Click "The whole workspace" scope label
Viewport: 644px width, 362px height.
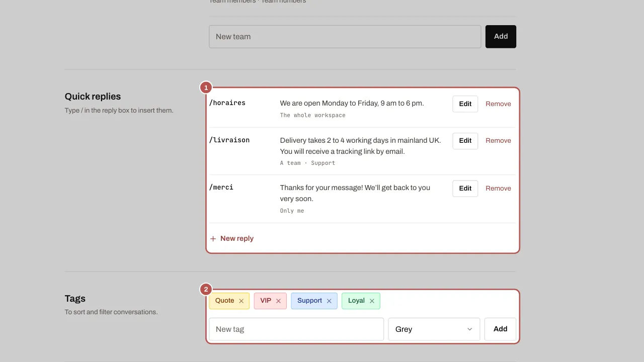pyautogui.click(x=313, y=115)
